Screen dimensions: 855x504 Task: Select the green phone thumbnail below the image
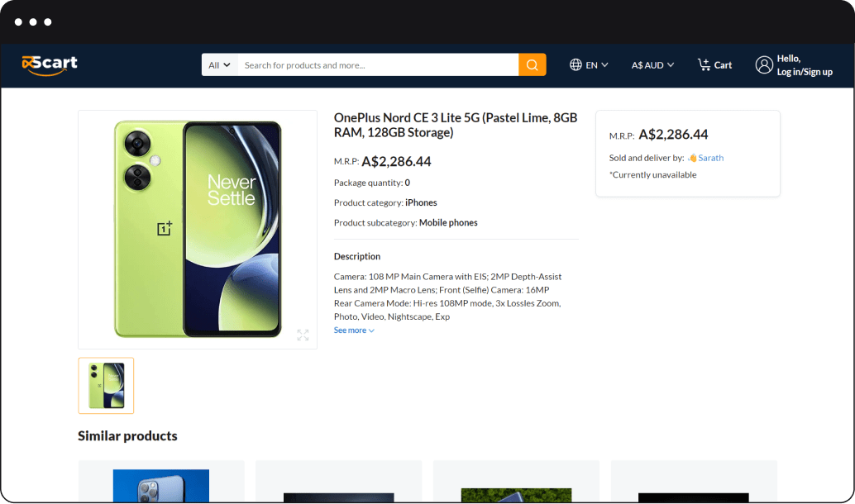tap(106, 386)
